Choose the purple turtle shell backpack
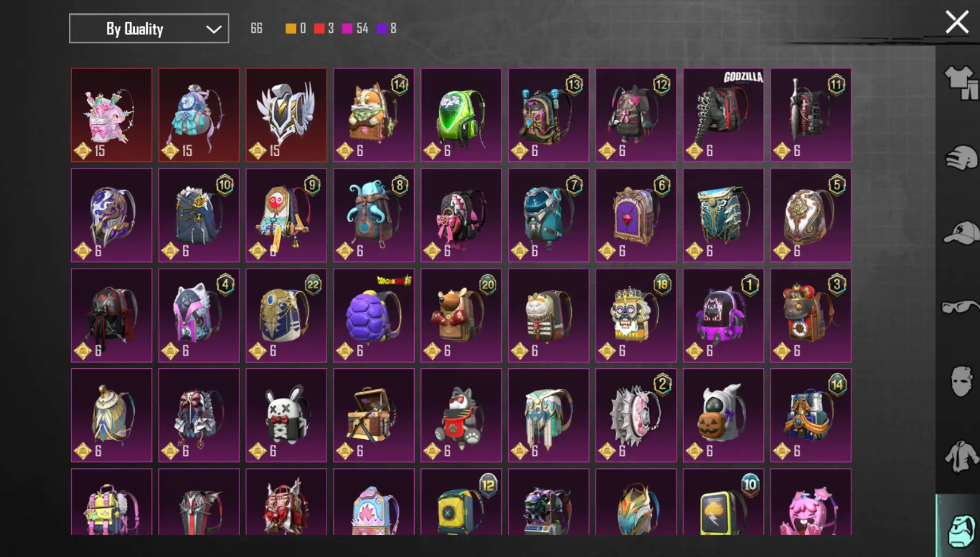980x557 pixels. pos(374,316)
